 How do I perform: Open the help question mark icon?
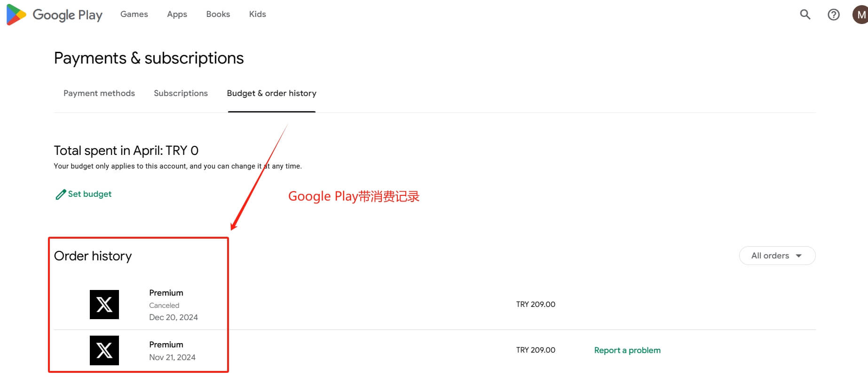pyautogui.click(x=833, y=15)
